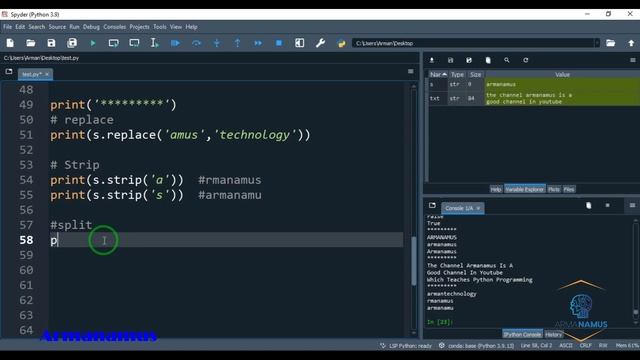Run selection or current line

pyautogui.click(x=155, y=43)
